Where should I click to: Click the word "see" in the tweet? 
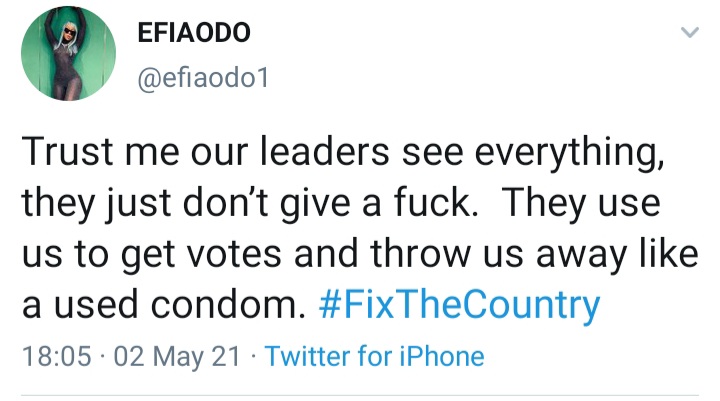click(433, 154)
